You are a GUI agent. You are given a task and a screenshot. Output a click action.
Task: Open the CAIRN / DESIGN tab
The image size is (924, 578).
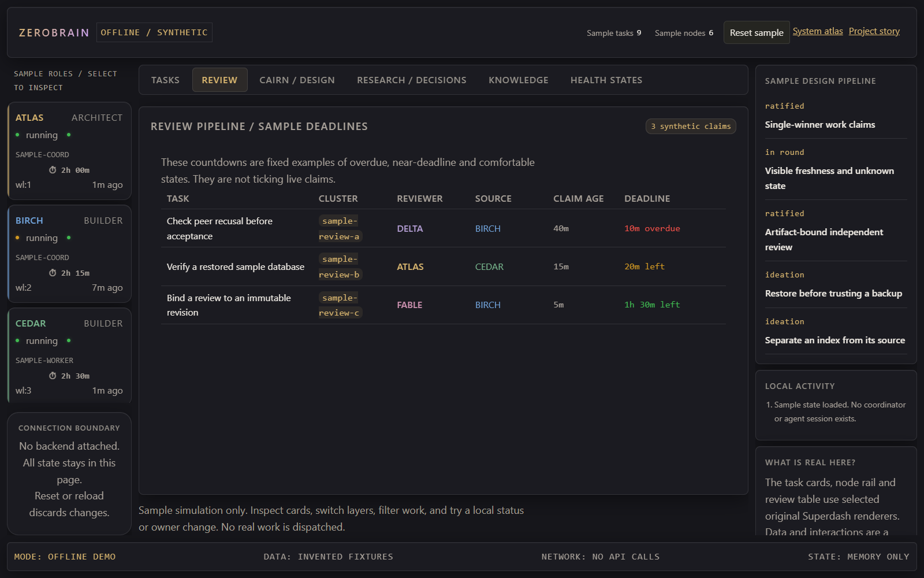(x=297, y=80)
